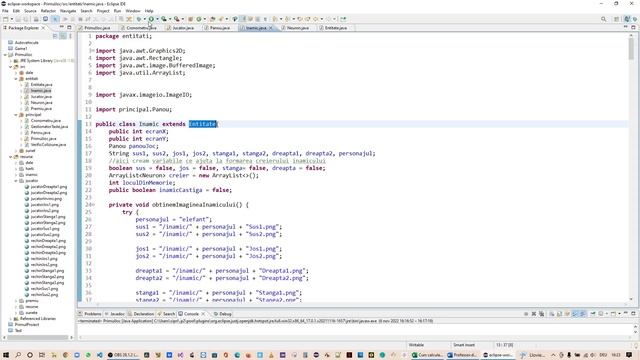Click the Save icon in toolbar
The width and height of the screenshot is (640, 360).
pyautogui.click(x=18, y=19)
